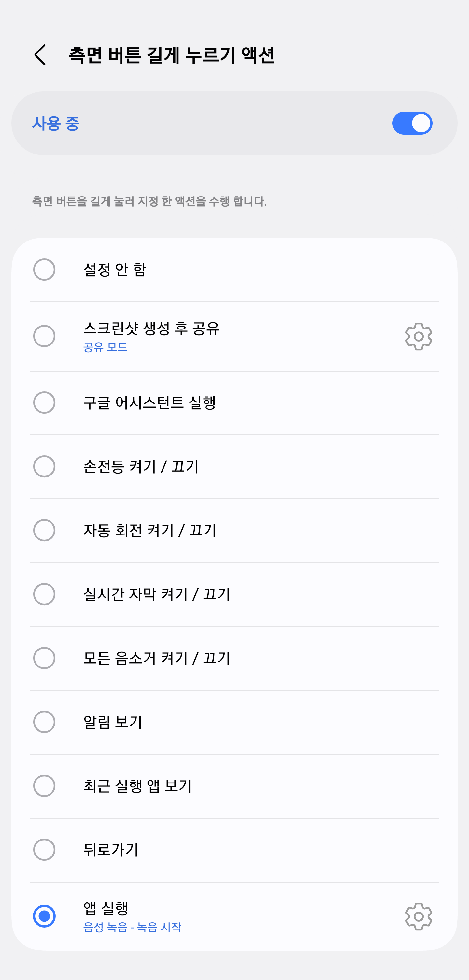The height and width of the screenshot is (980, 469).
Task: Select 스크린샷 생성 후 공유 radio button
Action: tap(45, 336)
